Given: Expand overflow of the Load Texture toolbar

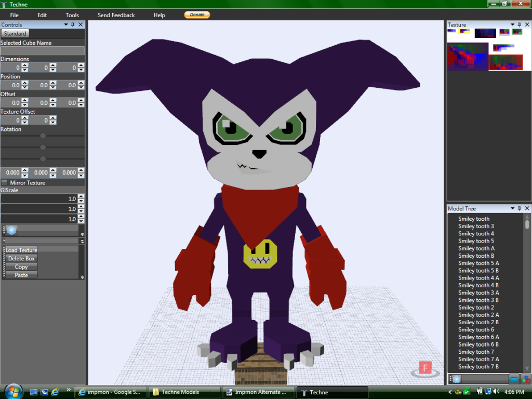Looking at the screenshot, I should [82, 277].
